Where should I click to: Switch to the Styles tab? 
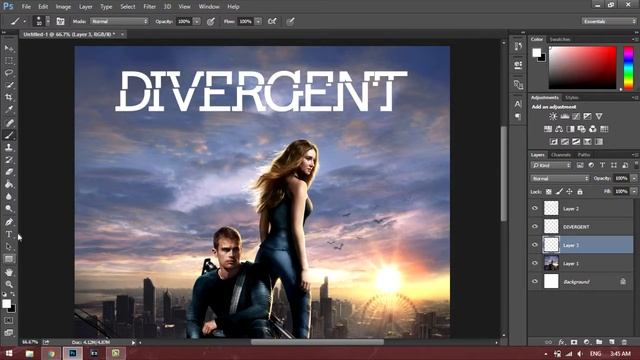click(x=572, y=98)
